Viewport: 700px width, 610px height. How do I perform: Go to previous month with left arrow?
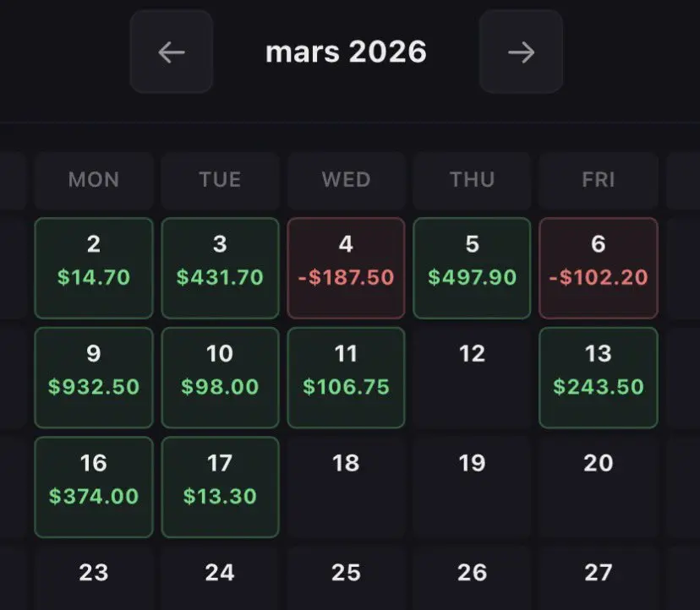(172, 52)
